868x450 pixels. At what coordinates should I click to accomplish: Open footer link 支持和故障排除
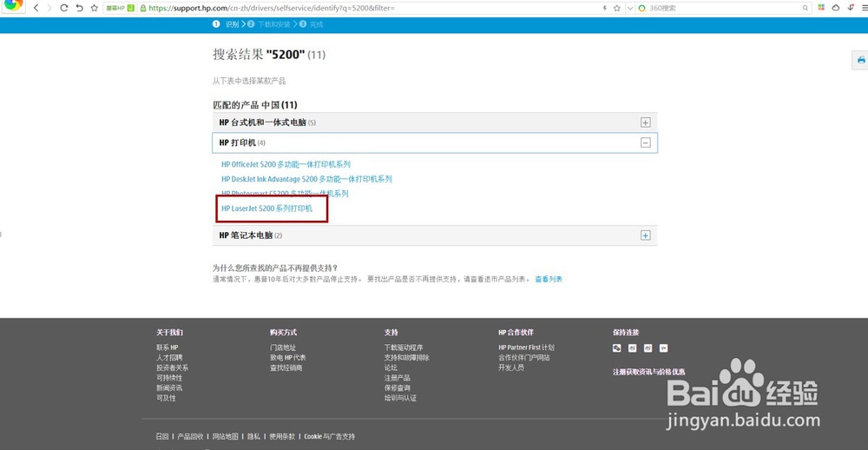pyautogui.click(x=407, y=357)
